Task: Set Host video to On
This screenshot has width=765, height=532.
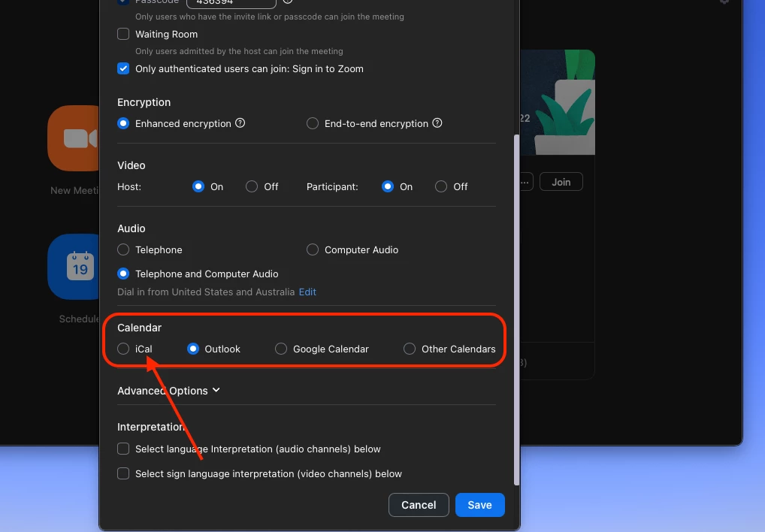Action: click(198, 186)
